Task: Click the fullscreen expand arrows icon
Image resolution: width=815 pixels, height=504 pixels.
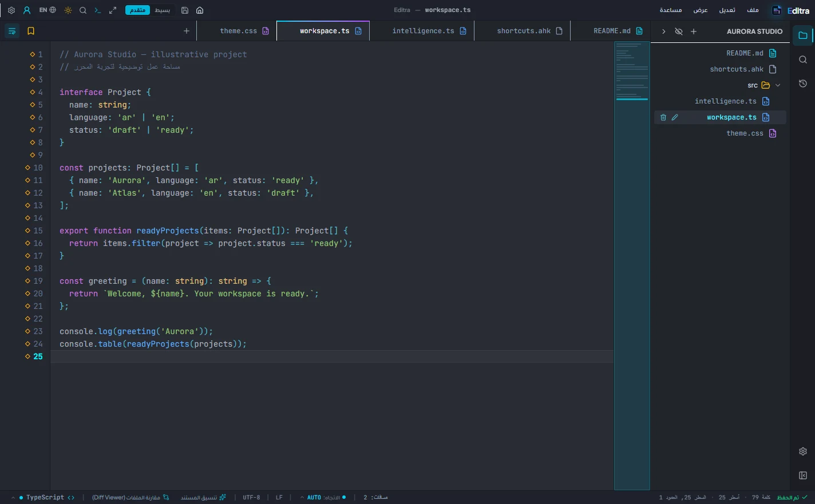Action: pos(113,10)
